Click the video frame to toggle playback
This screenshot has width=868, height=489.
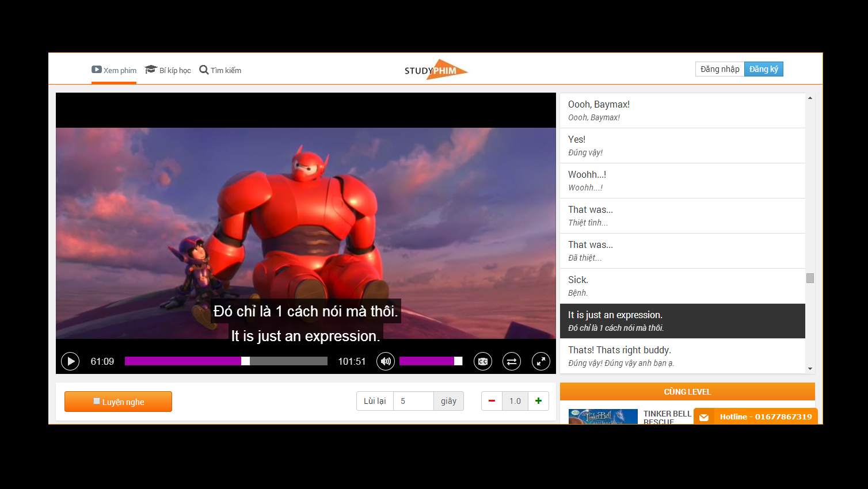pos(306,233)
